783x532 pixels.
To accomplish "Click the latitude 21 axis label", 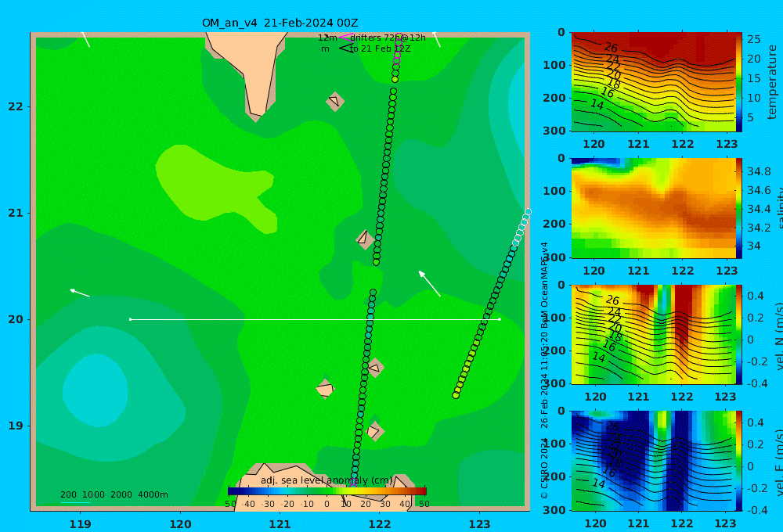I will pyautogui.click(x=16, y=213).
